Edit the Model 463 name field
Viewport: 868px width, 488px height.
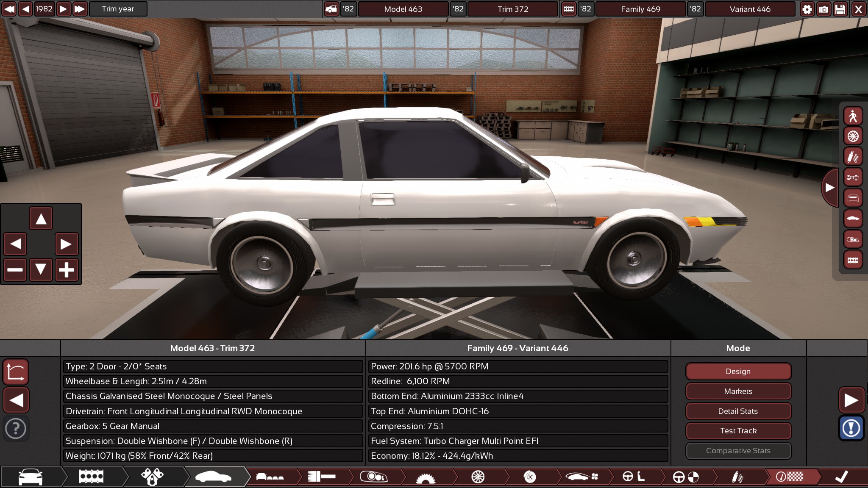[403, 9]
